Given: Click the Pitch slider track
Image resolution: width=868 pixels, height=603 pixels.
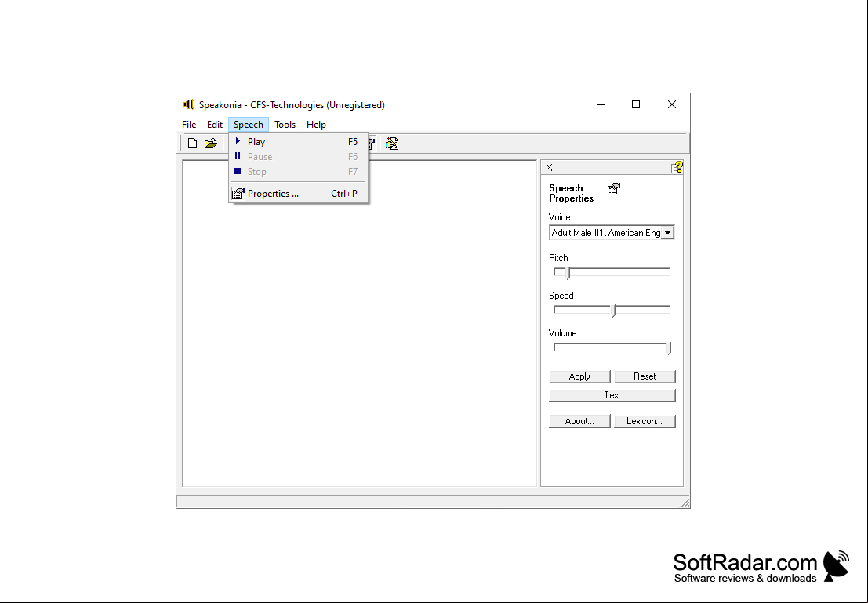Looking at the screenshot, I should coord(612,272).
